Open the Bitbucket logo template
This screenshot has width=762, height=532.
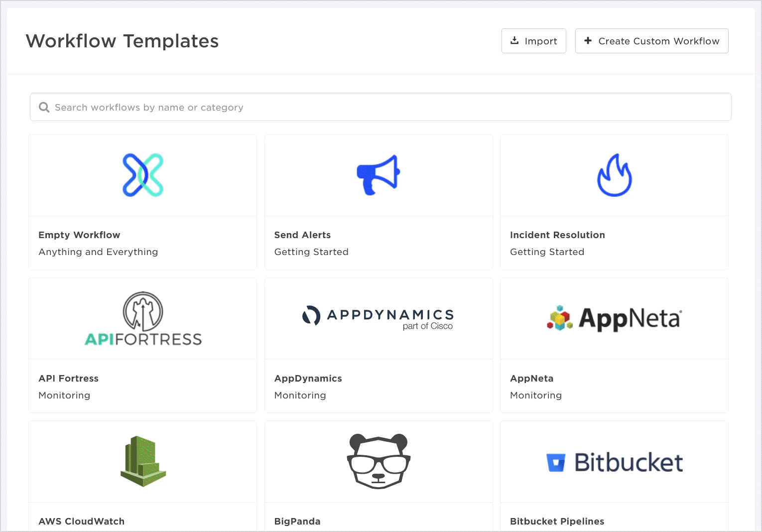click(614, 462)
